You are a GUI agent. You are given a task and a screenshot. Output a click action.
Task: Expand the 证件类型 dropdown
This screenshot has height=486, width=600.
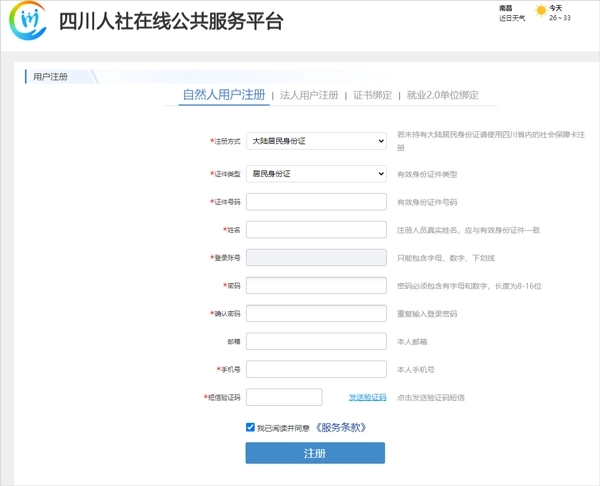click(315, 174)
